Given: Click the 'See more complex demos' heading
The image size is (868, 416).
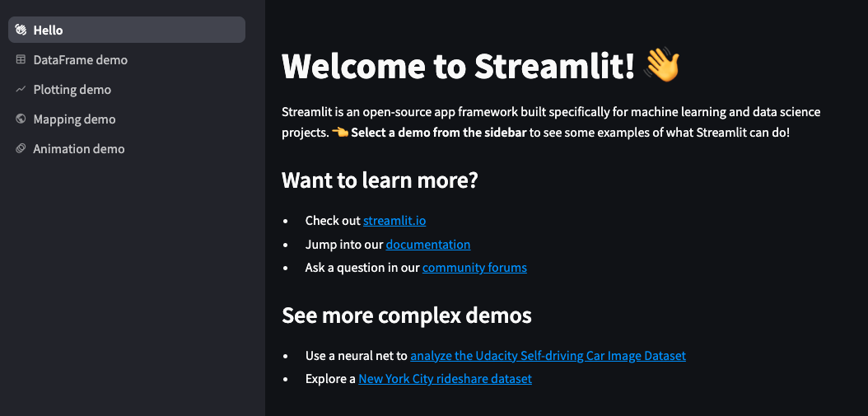Looking at the screenshot, I should click(406, 316).
